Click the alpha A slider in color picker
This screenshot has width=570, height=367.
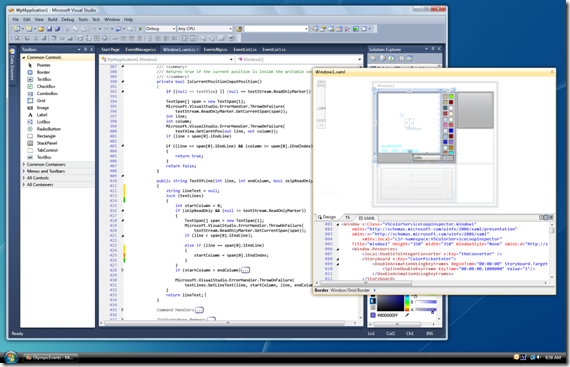(x=426, y=310)
